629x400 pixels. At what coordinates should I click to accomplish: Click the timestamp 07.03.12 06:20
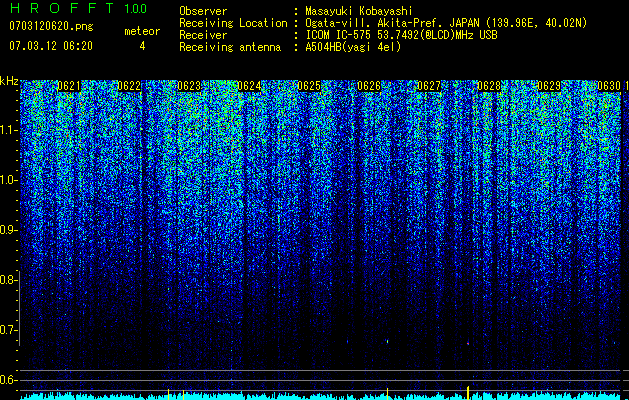51,46
